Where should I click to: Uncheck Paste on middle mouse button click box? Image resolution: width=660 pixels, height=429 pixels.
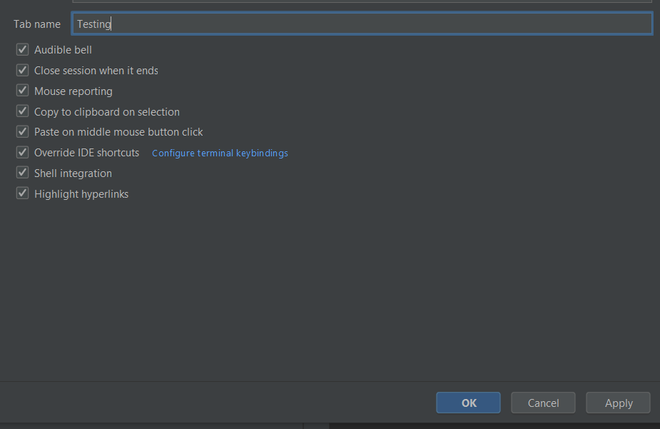pos(23,132)
